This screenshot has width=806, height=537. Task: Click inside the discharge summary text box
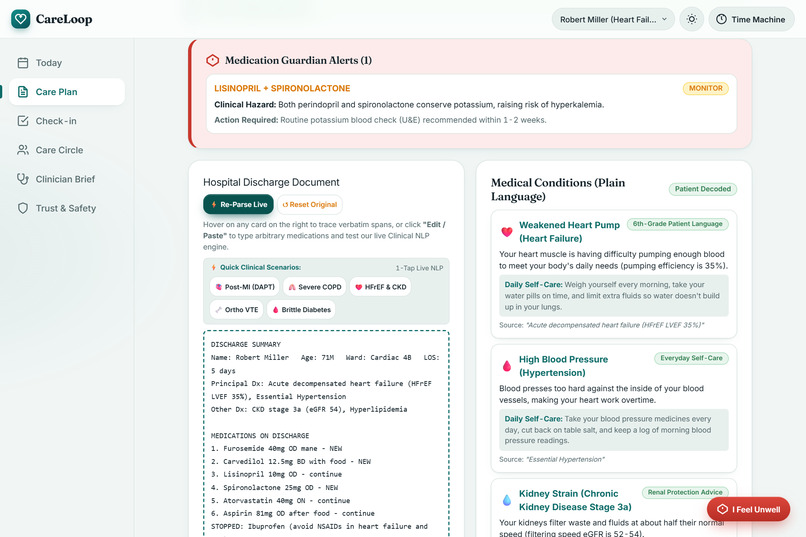tap(326, 434)
